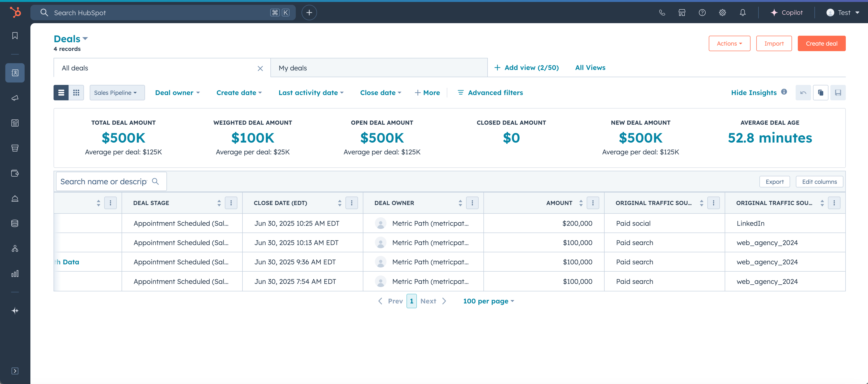Image resolution: width=868 pixels, height=384 pixels.
Task: Click Hide Insights
Action: point(753,93)
